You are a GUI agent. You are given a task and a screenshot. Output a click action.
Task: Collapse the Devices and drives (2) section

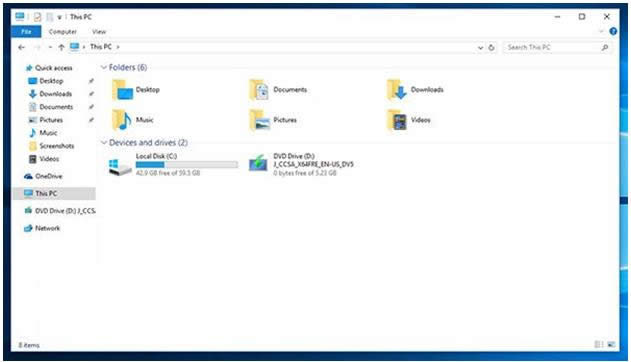pos(104,142)
